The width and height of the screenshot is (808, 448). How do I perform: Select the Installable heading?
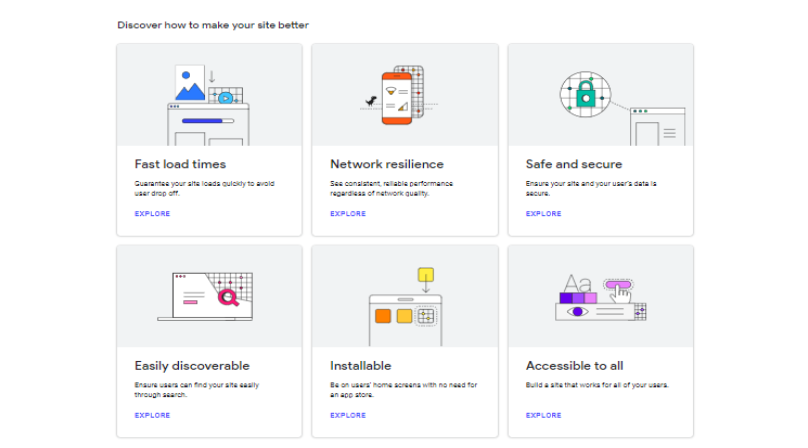click(x=361, y=366)
